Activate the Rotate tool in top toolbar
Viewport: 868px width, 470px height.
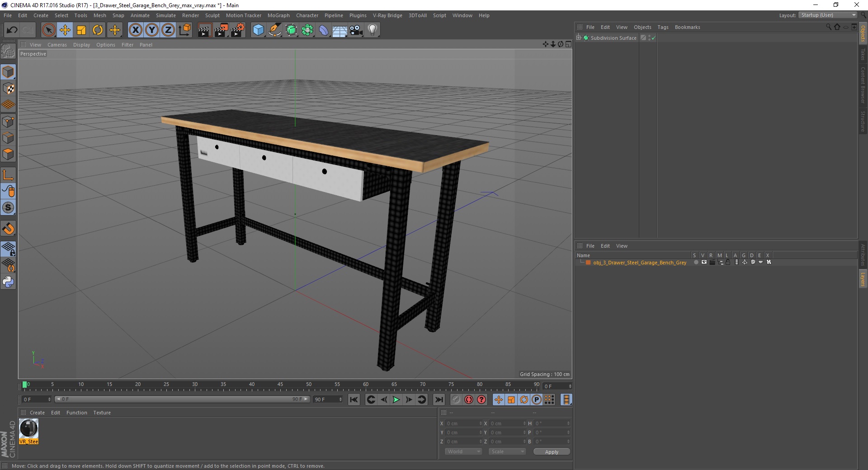click(98, 30)
